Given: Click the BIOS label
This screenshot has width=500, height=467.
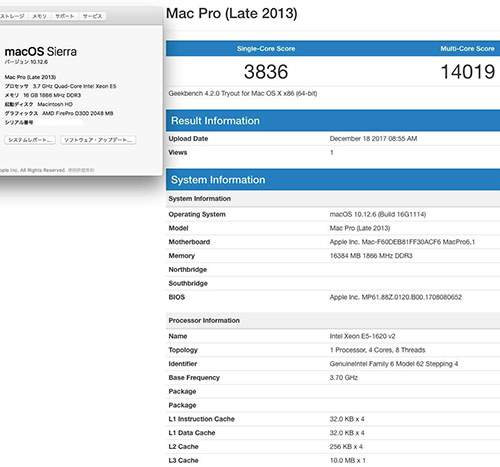Looking at the screenshot, I should click(x=177, y=297).
